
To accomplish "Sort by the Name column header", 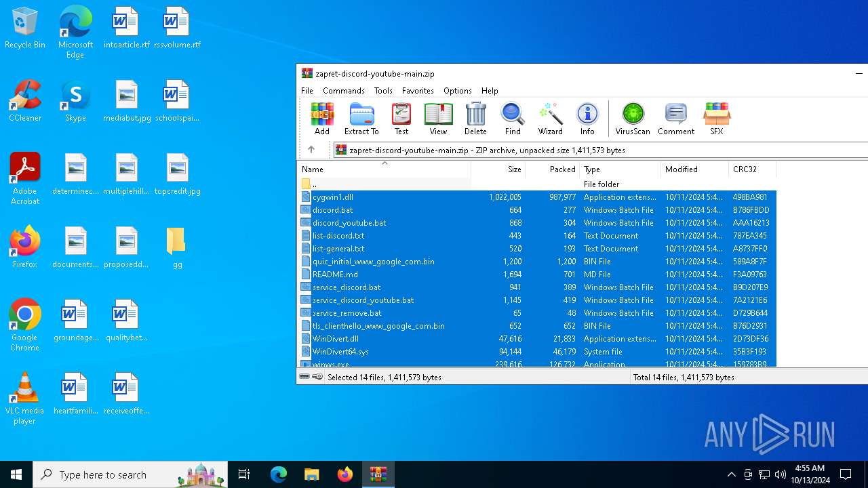I will [x=384, y=169].
